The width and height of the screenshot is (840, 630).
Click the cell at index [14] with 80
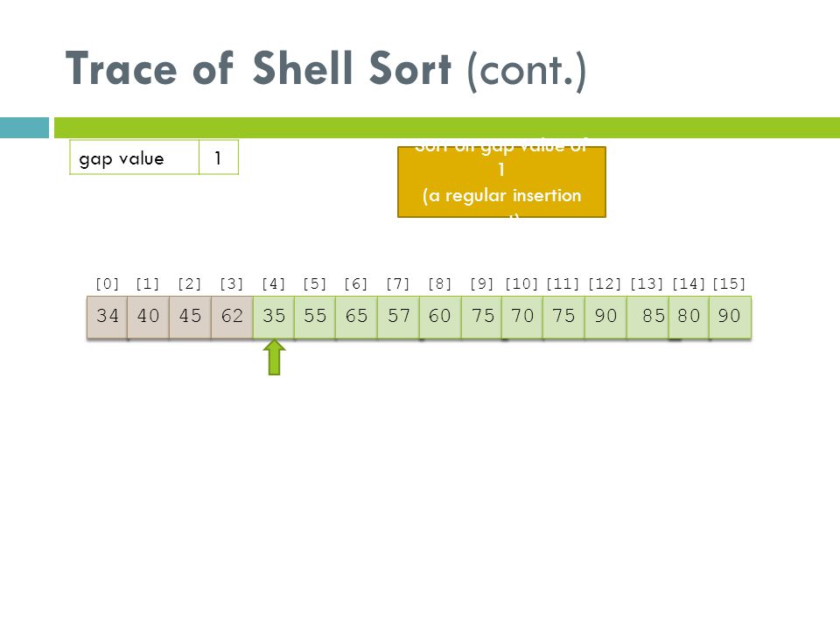click(x=689, y=317)
